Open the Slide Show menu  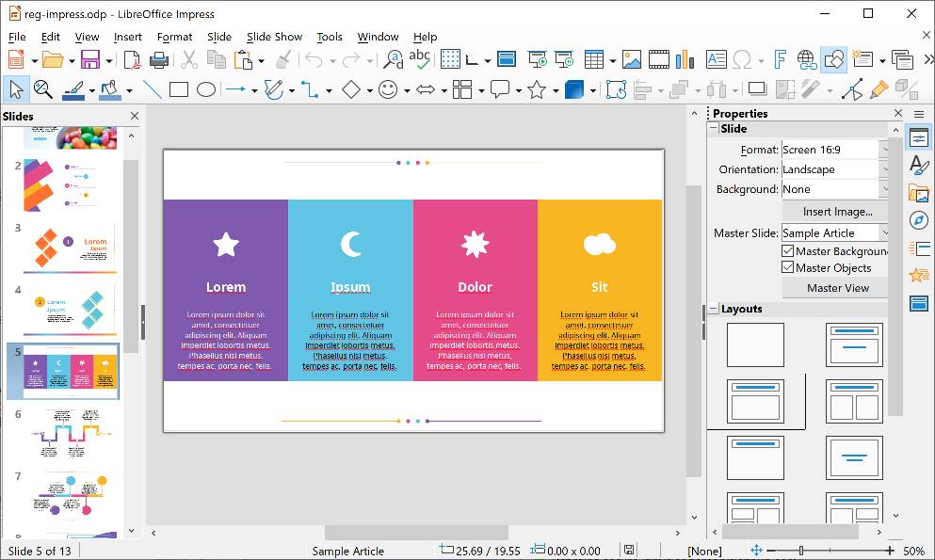[x=274, y=37]
